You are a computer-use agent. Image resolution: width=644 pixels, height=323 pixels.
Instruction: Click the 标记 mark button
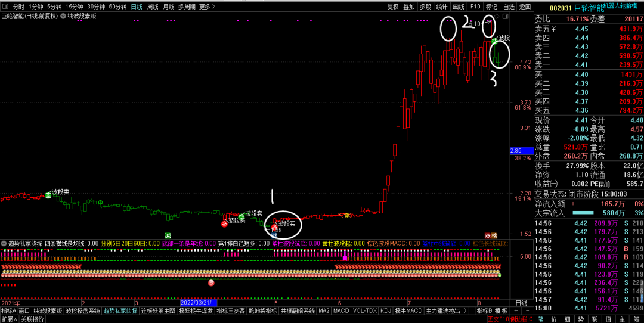coord(491,7)
